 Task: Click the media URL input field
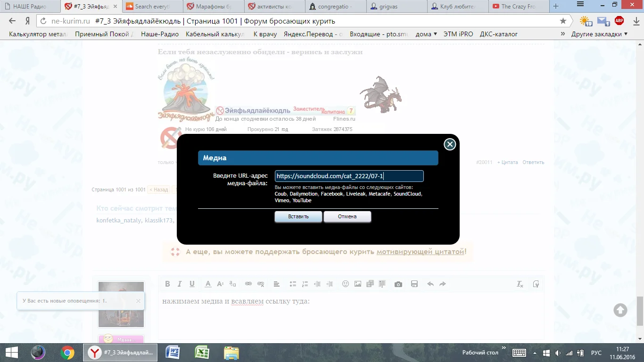click(x=349, y=176)
